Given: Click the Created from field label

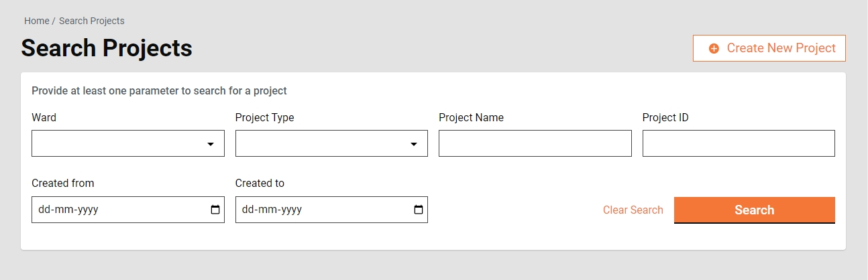Looking at the screenshot, I should 62,183.
